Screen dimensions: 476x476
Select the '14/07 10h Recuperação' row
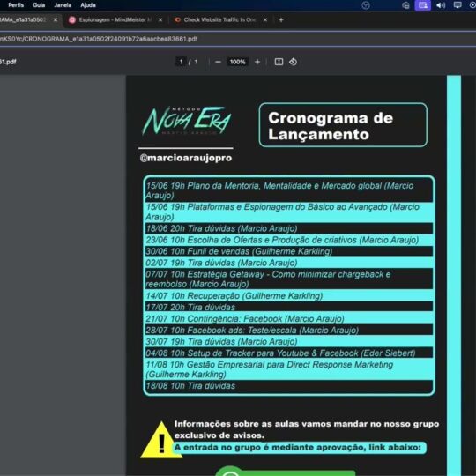point(289,295)
